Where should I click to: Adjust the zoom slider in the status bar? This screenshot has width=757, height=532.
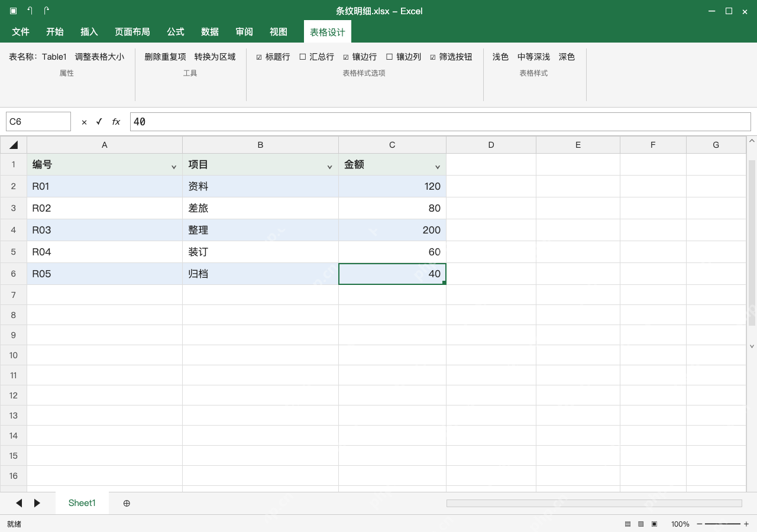(x=723, y=524)
